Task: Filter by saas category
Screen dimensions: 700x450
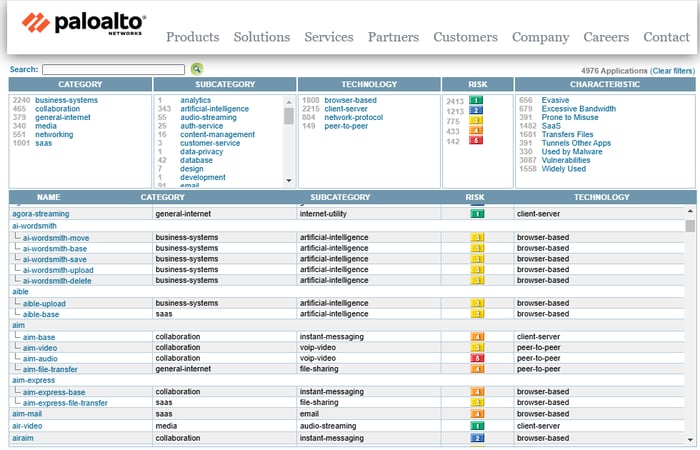Action: 43,143
